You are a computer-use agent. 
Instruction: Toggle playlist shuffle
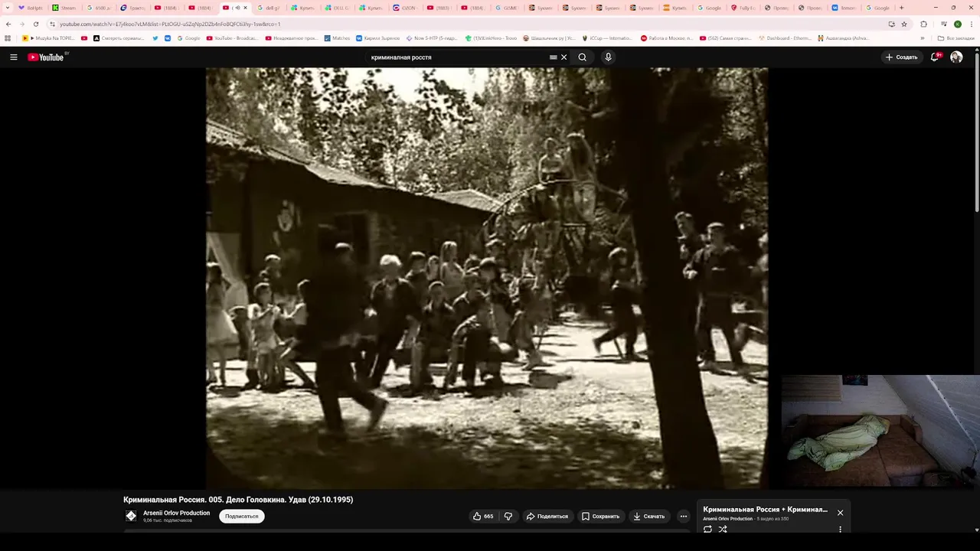(x=723, y=530)
